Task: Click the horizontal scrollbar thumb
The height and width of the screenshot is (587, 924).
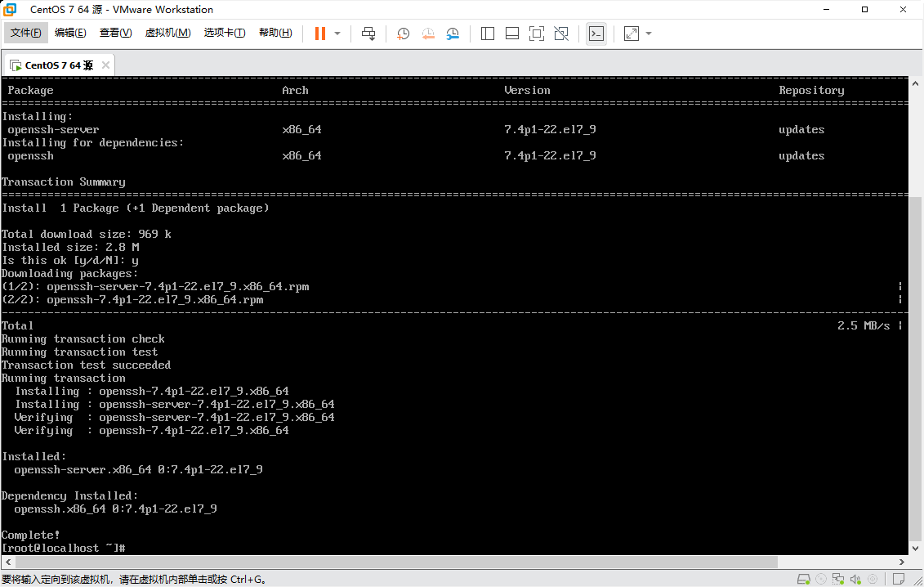Action: coord(396,562)
